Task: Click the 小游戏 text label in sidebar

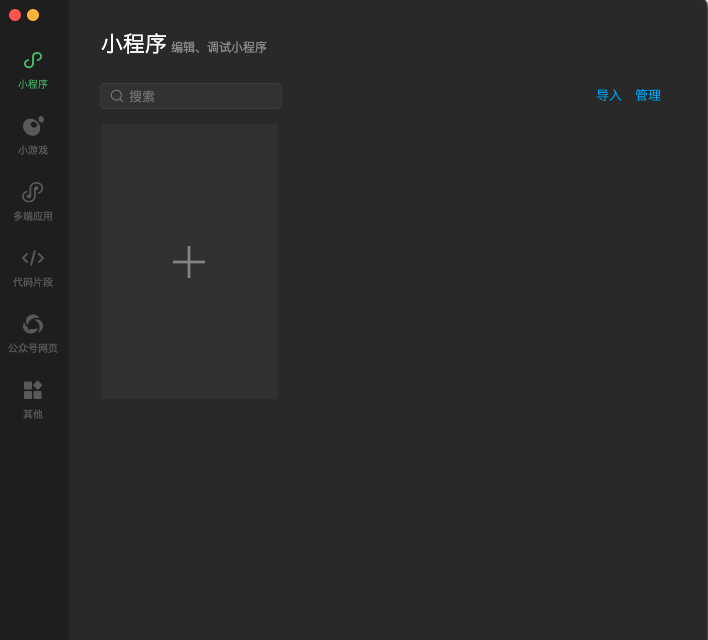Action: pyautogui.click(x=33, y=150)
